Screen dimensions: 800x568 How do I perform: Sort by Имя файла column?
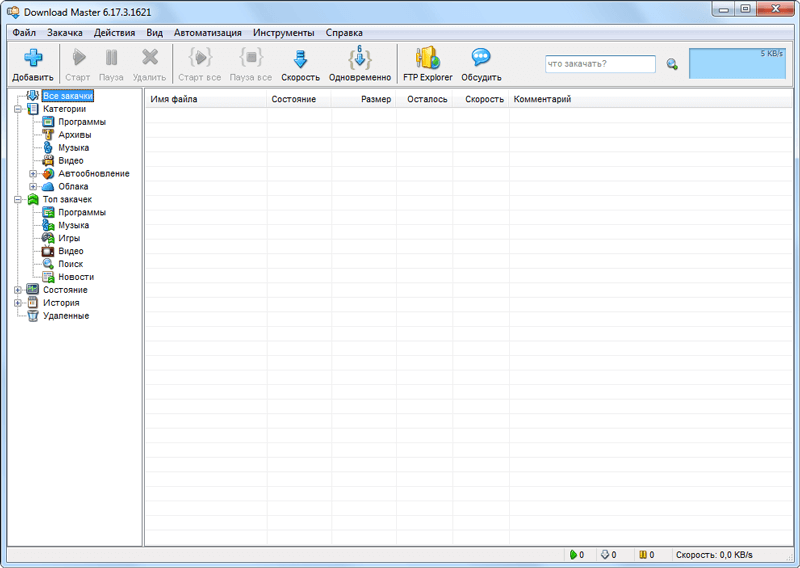pos(206,99)
